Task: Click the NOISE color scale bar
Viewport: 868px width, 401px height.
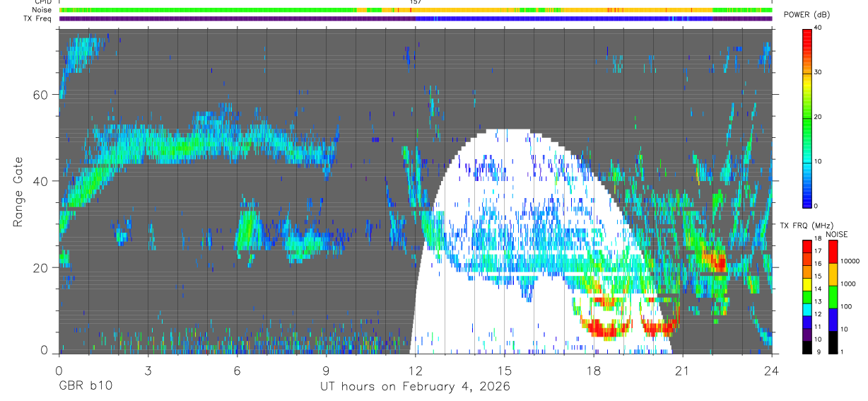Action: click(x=833, y=296)
